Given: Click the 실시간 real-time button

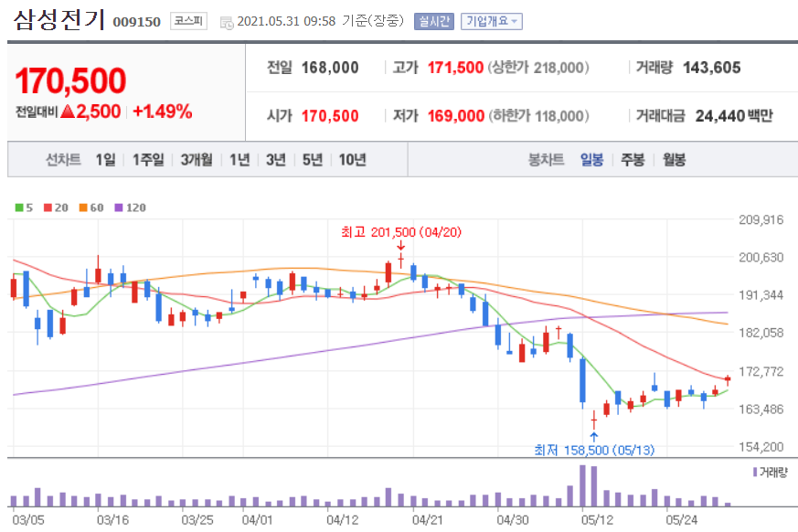Looking at the screenshot, I should coord(433,21).
